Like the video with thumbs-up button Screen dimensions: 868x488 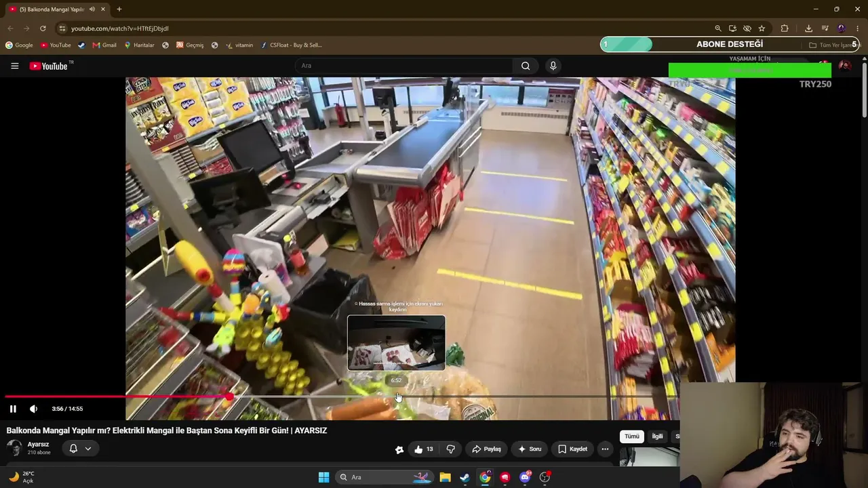coord(424,449)
